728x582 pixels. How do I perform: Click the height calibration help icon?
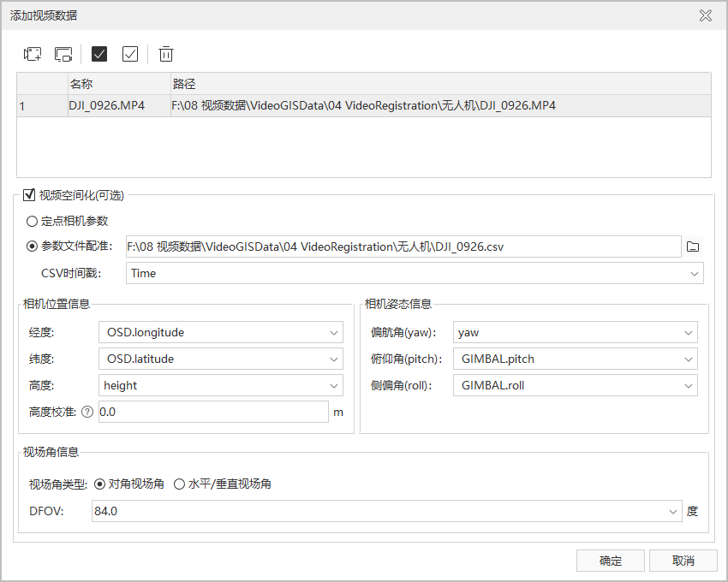tap(87, 412)
